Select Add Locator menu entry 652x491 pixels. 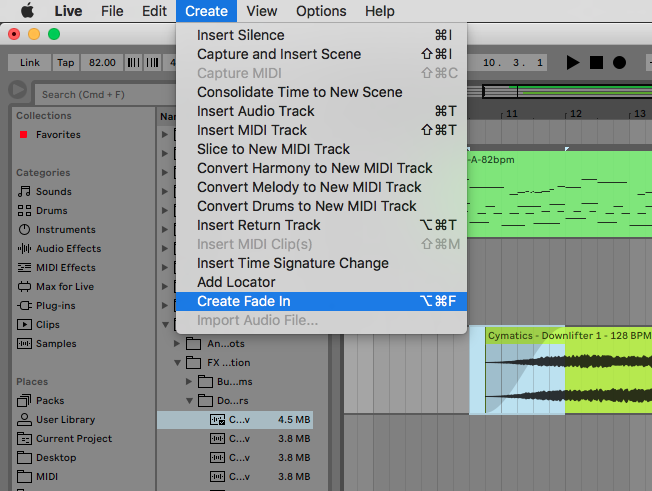(321, 282)
